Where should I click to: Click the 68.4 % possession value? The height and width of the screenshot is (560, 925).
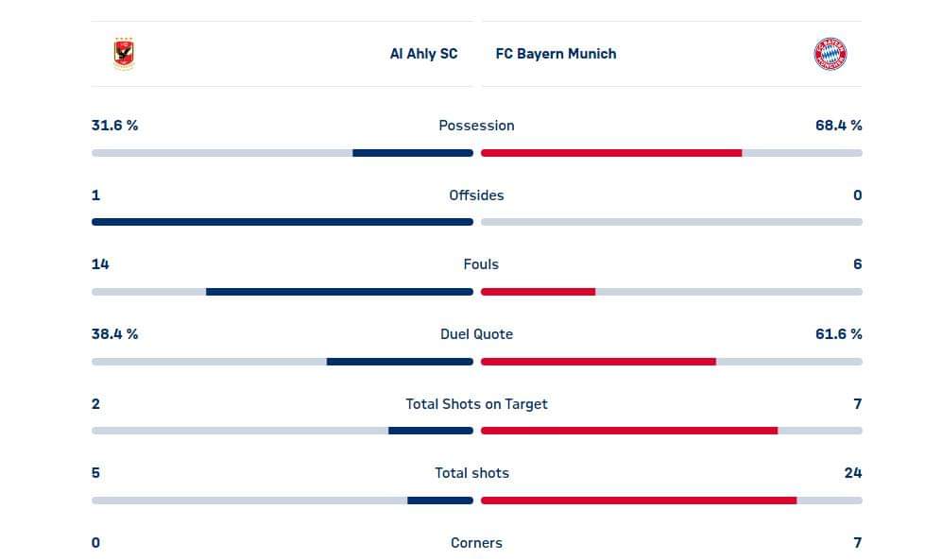point(838,126)
